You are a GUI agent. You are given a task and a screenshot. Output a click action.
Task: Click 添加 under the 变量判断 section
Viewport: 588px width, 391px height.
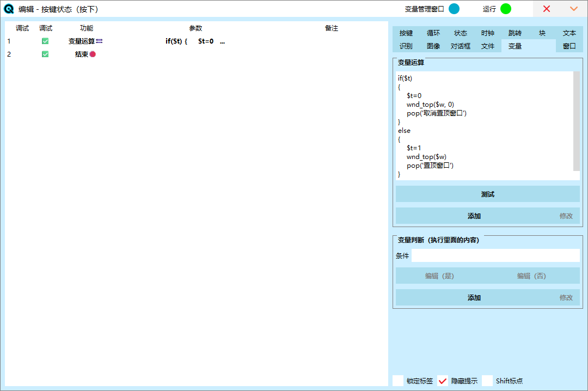[x=474, y=298]
